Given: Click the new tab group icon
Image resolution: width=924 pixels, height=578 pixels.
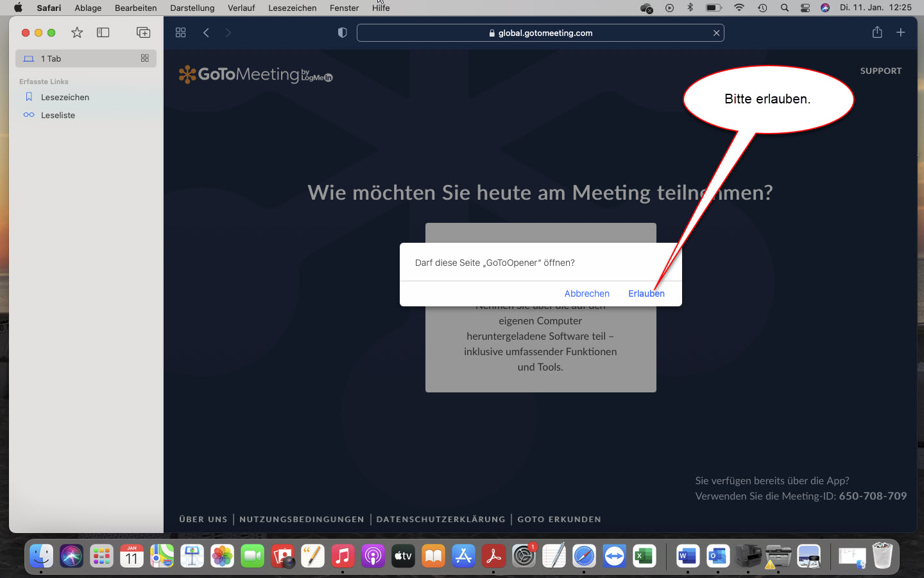Looking at the screenshot, I should click(x=143, y=32).
